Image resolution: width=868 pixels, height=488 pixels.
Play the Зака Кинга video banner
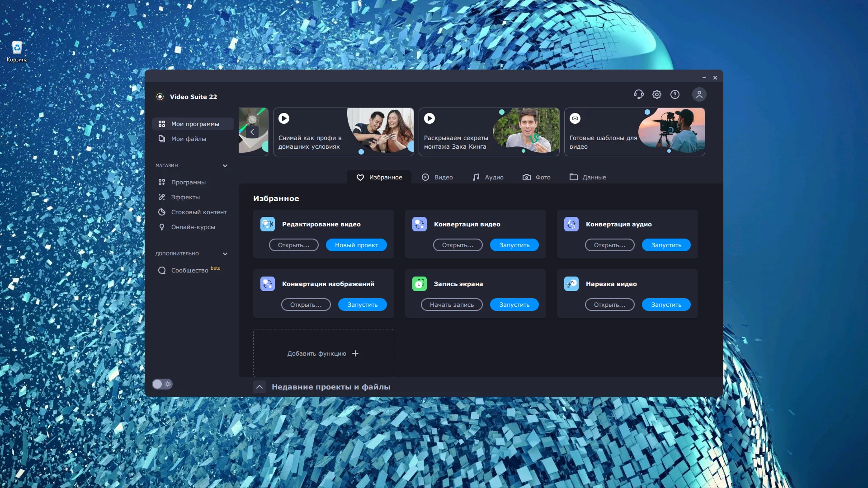(x=429, y=118)
